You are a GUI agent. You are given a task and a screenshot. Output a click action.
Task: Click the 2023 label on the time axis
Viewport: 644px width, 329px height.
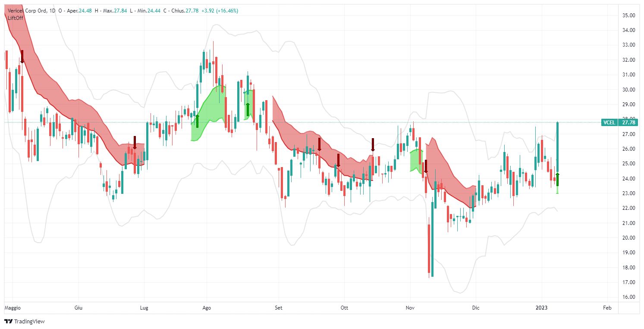click(542, 308)
